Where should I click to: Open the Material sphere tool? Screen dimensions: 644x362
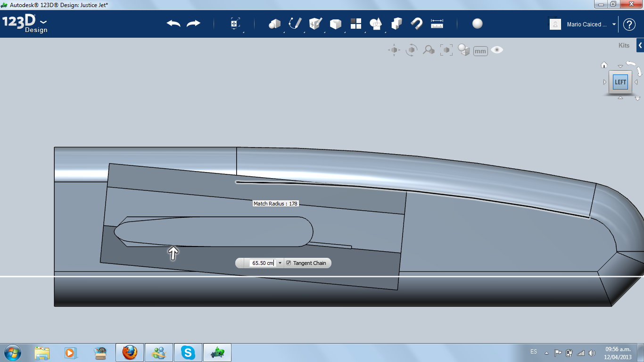coord(478,24)
